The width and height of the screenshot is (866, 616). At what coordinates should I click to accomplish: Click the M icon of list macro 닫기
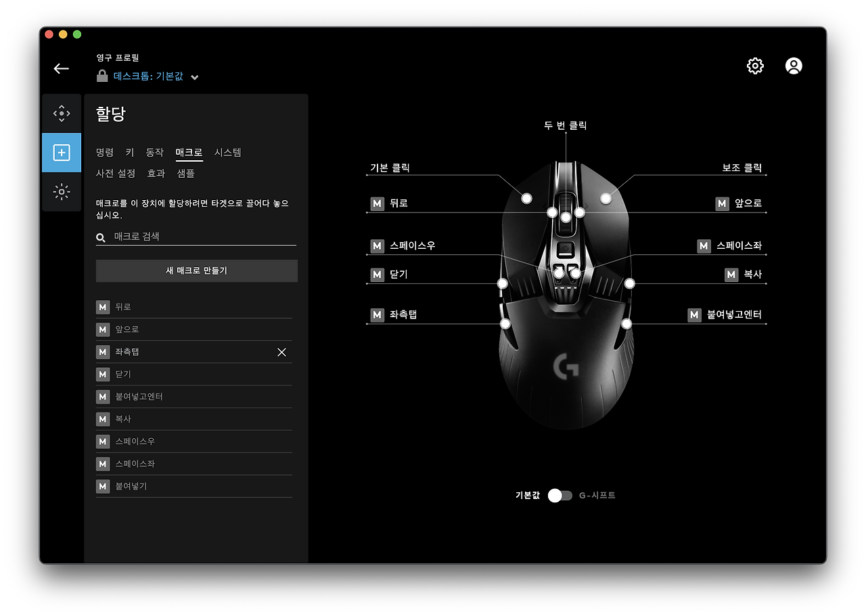coord(103,374)
